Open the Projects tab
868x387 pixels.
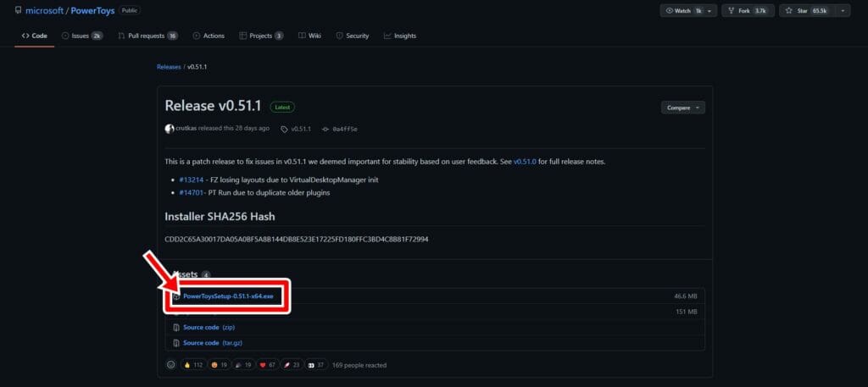[x=261, y=36]
